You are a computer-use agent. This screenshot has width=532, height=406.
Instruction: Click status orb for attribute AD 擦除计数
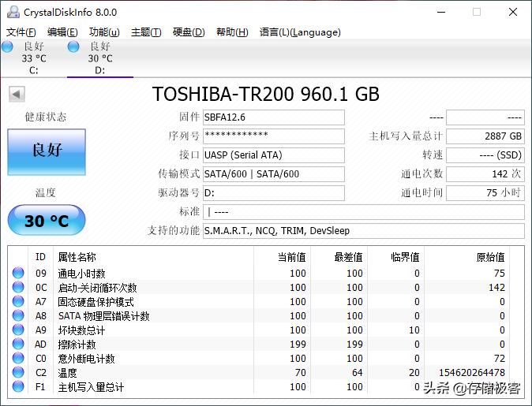(x=18, y=344)
